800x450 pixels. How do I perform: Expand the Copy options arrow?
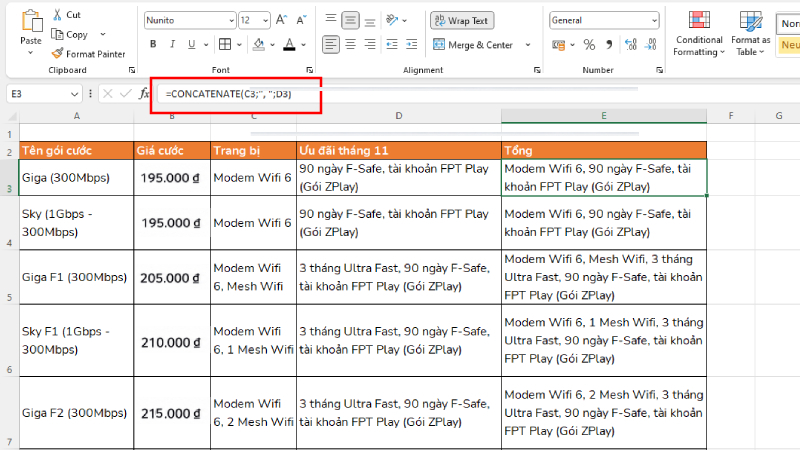coord(103,35)
